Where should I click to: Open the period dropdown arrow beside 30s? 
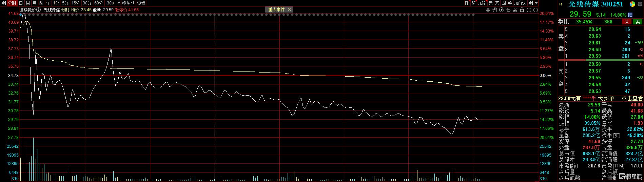(x=119, y=3)
